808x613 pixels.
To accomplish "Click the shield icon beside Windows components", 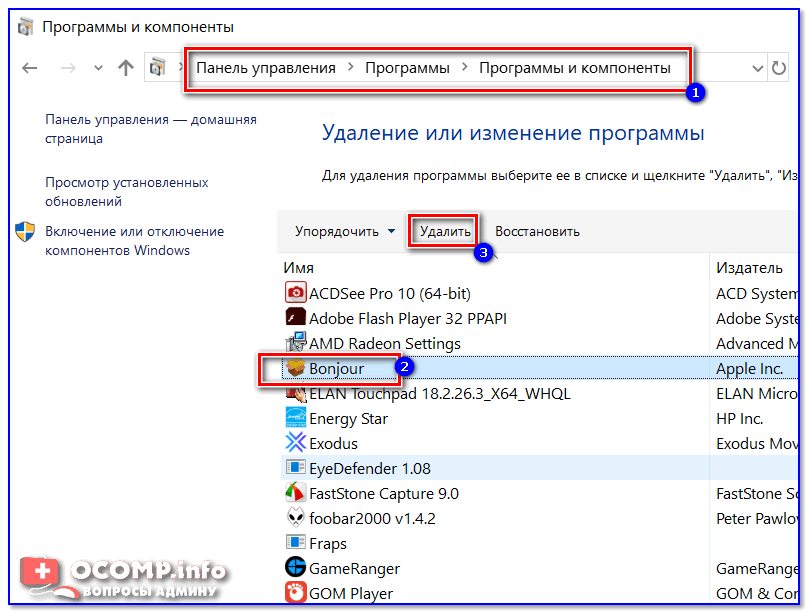I will (25, 232).
